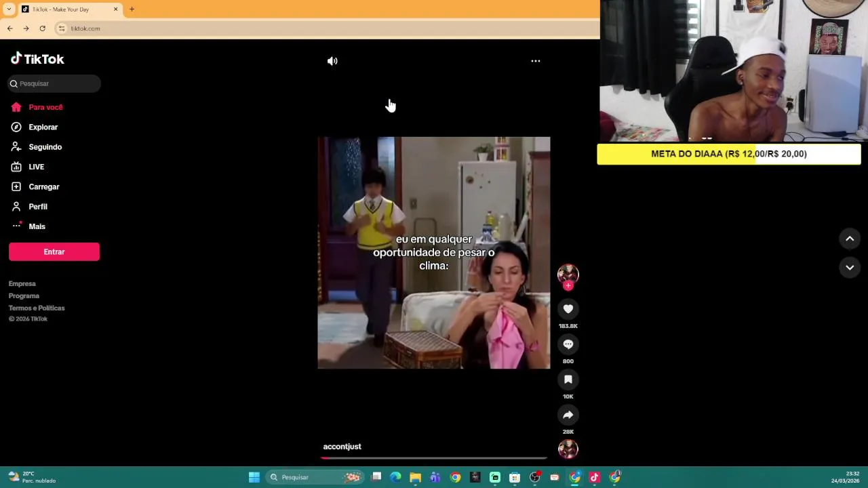
Task: Share the video with the arrow icon
Action: pos(568,415)
